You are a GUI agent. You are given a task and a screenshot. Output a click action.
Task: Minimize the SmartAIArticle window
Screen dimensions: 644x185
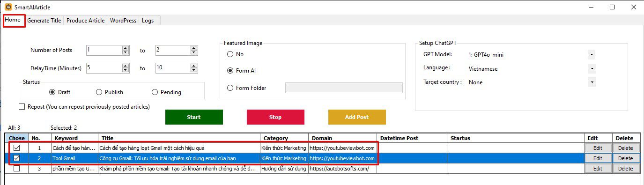coord(591,7)
